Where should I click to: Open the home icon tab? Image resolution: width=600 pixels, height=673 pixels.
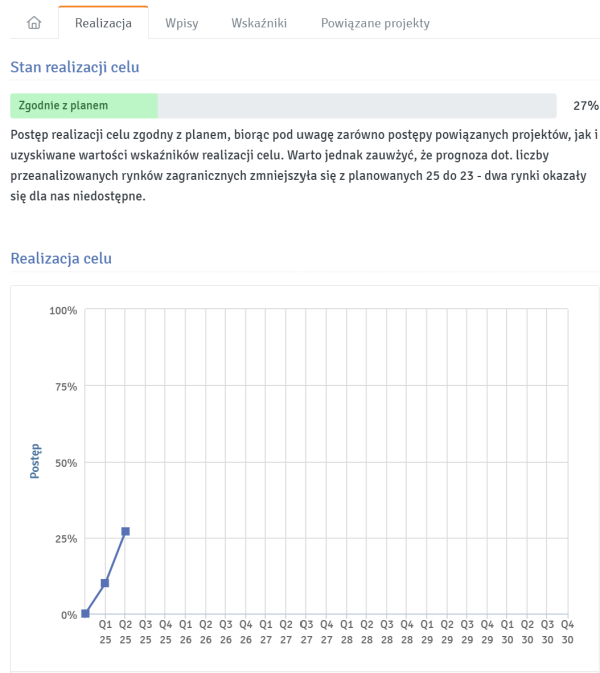pyautogui.click(x=34, y=23)
